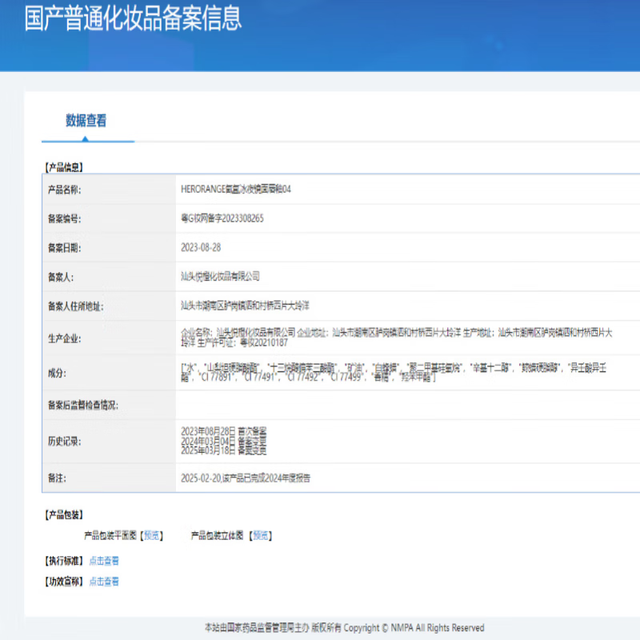Select the product name HERORANGE value text

[236, 189]
